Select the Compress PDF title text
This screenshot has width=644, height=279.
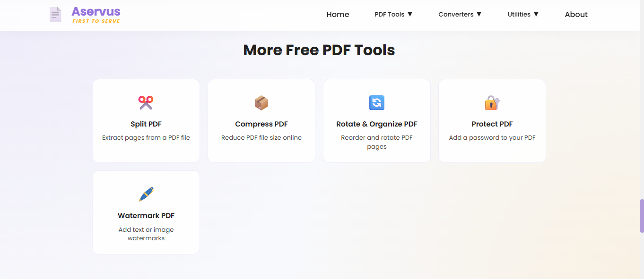pos(261,124)
